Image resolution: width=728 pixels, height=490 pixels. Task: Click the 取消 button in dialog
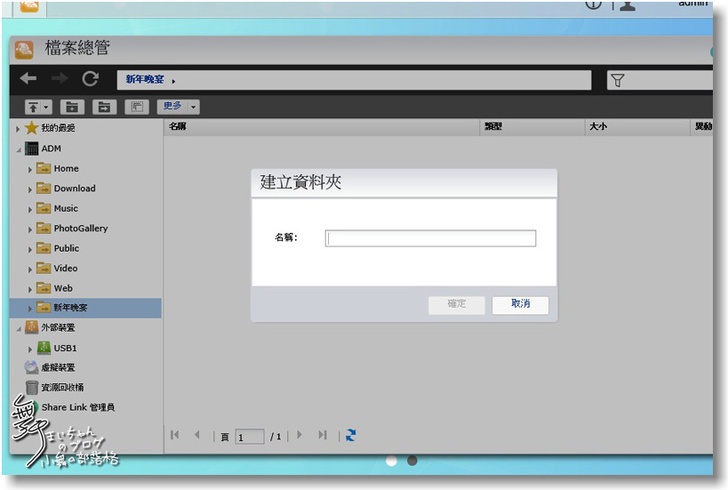point(520,305)
